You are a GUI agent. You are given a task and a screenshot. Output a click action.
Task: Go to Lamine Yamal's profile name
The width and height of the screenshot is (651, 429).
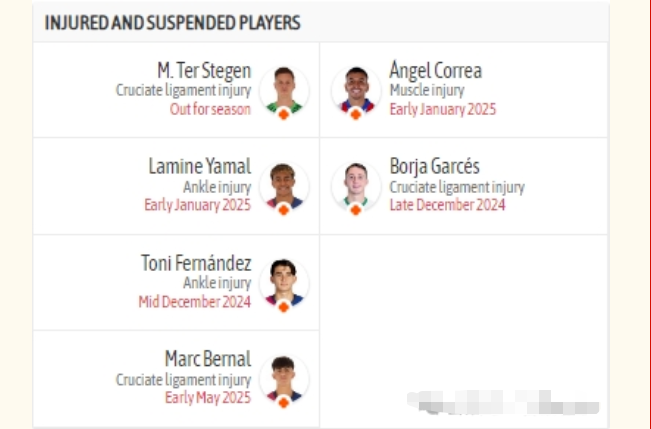[198, 167]
